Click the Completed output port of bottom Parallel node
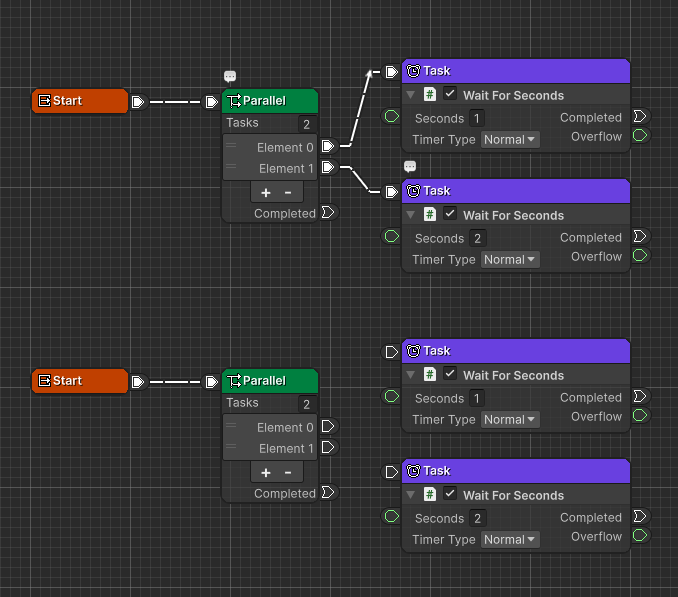678x597 pixels. (327, 493)
